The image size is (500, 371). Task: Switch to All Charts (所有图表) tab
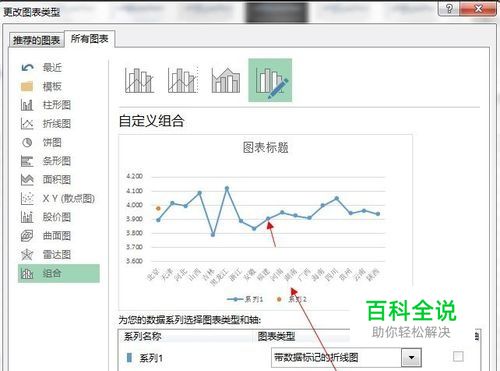(x=90, y=39)
